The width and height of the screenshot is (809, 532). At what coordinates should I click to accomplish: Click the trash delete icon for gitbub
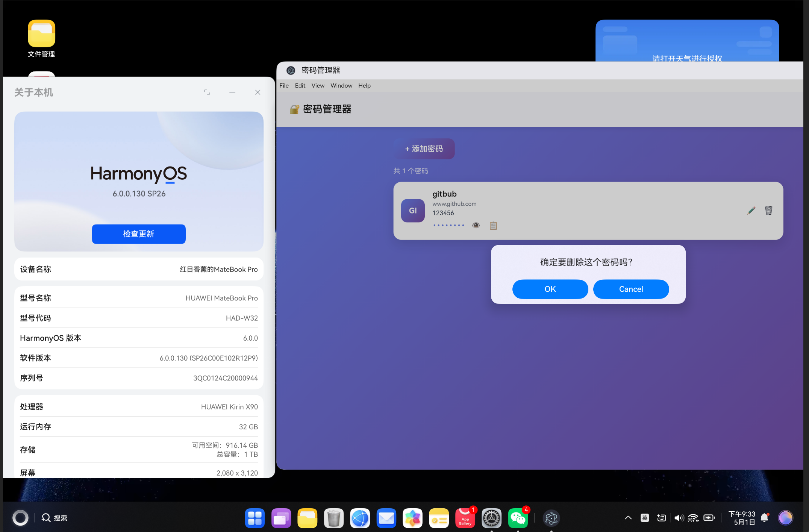768,211
